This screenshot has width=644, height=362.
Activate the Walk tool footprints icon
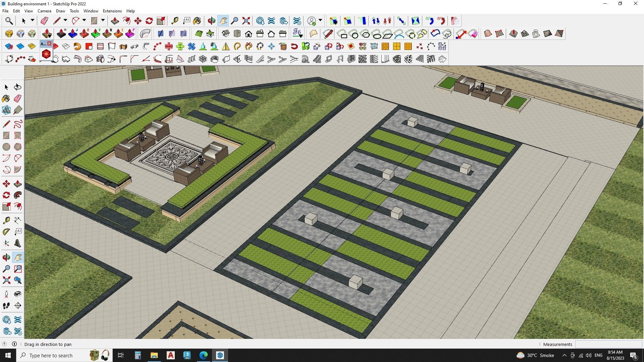tap(6, 305)
